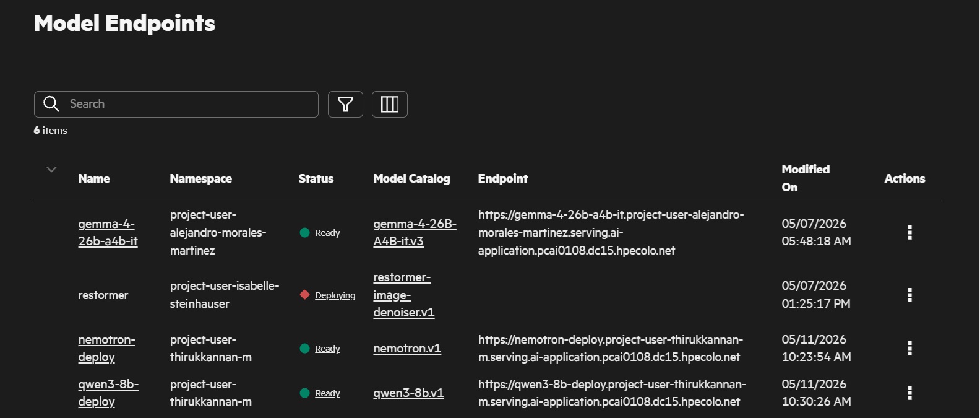This screenshot has width=980, height=418.
Task: Sort by the Model Catalog column header
Action: point(412,179)
